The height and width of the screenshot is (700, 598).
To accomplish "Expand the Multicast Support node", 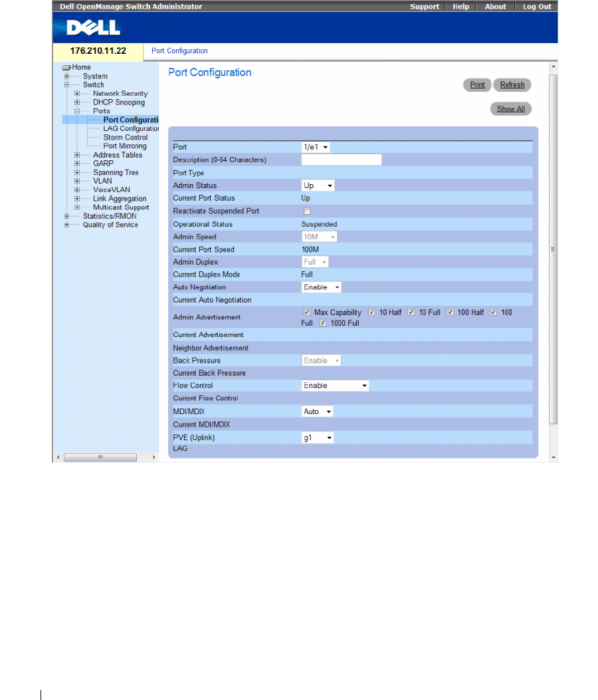I will click(77, 207).
